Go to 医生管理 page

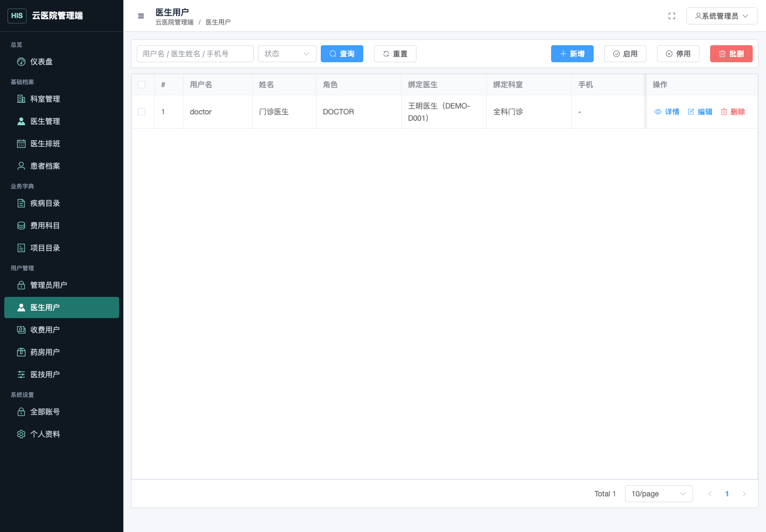click(62, 121)
